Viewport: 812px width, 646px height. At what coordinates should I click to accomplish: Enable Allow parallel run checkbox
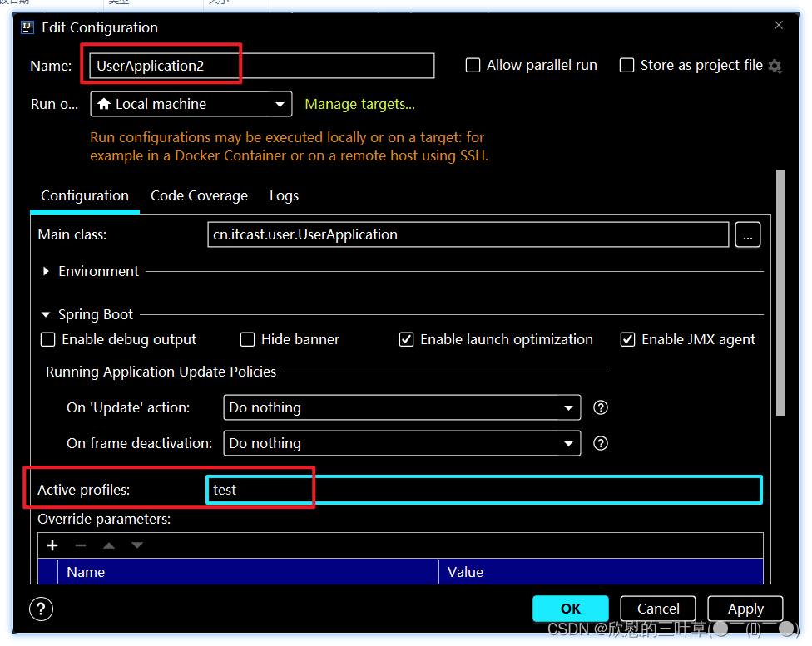click(473, 65)
